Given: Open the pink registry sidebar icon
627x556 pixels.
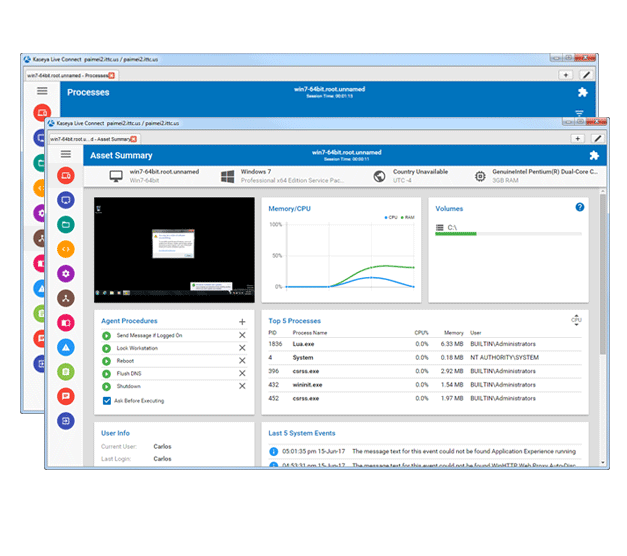Looking at the screenshot, I should [x=66, y=322].
